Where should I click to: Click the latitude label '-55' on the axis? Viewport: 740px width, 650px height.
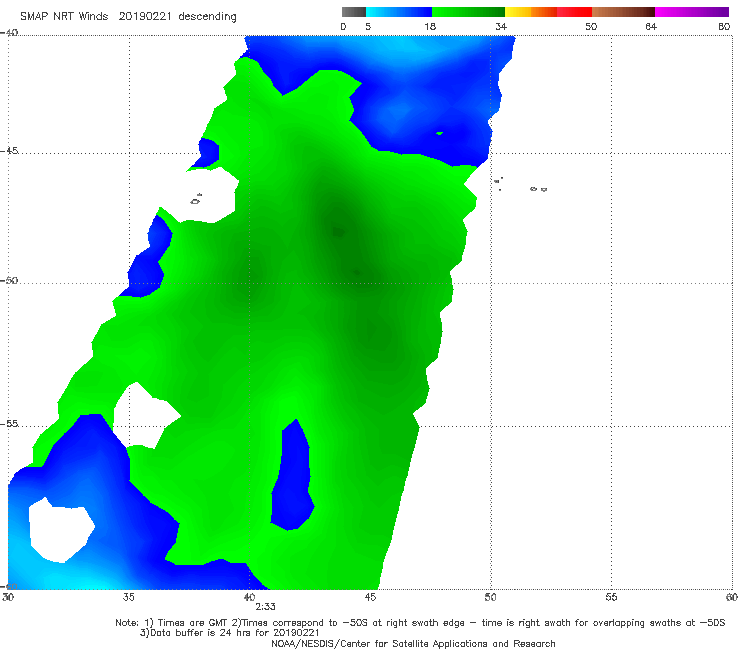[x=9, y=423]
